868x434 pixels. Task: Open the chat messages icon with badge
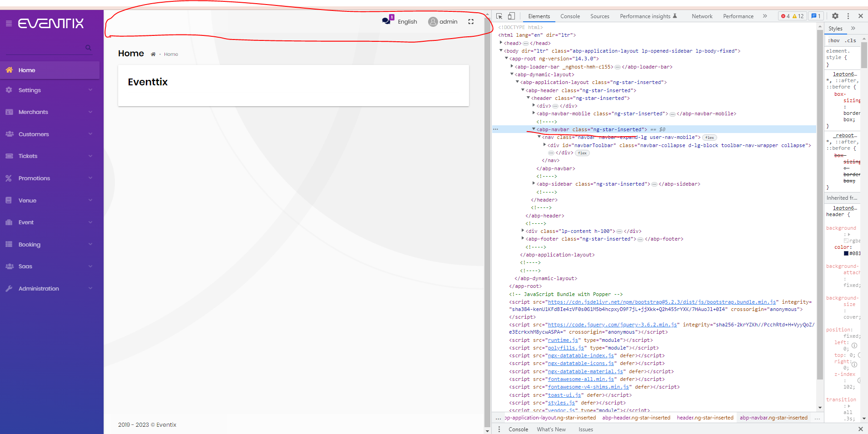386,21
